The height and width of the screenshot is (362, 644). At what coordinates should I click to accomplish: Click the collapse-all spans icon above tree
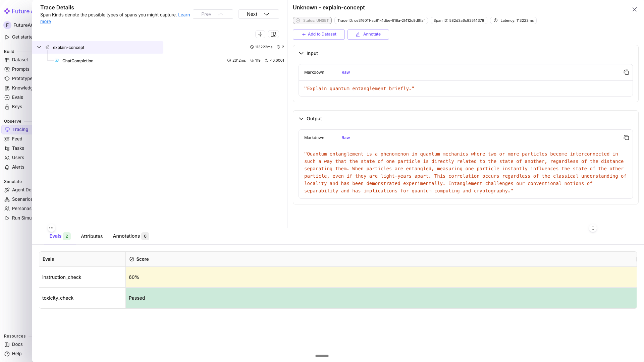[260, 34]
